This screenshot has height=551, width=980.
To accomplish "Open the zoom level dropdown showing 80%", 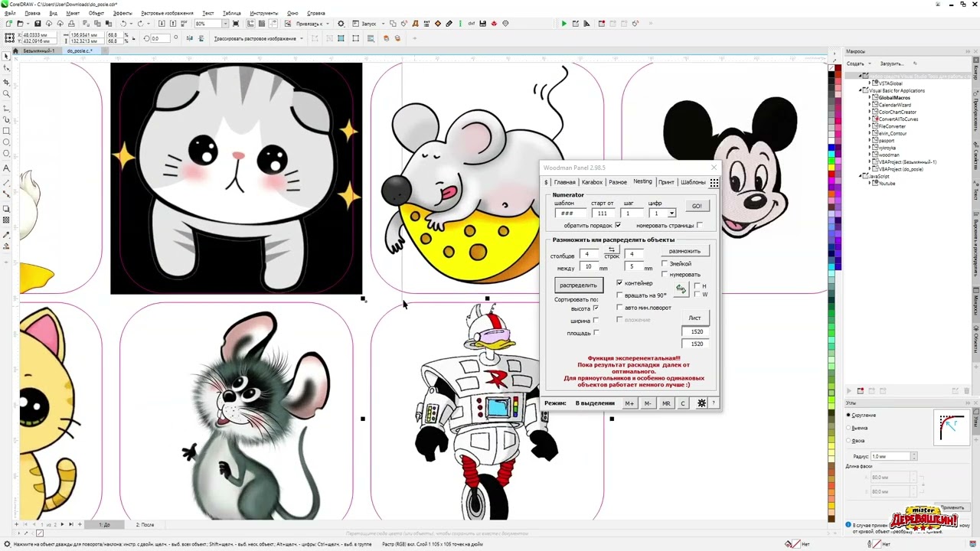I will tap(227, 24).
